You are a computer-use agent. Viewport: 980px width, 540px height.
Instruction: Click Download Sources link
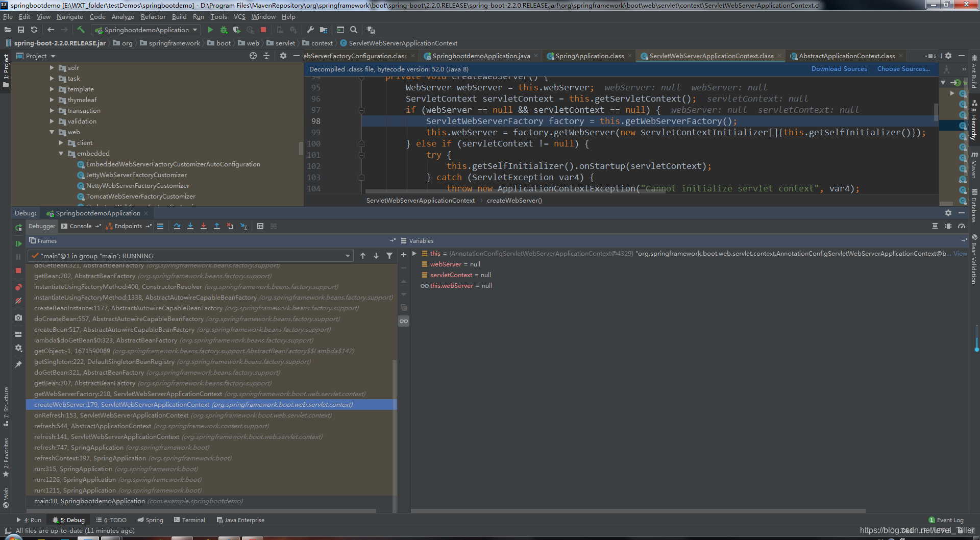point(839,69)
